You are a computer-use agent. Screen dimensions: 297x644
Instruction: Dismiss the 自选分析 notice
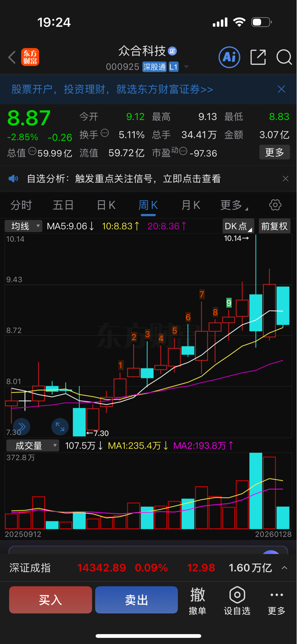coord(285,178)
